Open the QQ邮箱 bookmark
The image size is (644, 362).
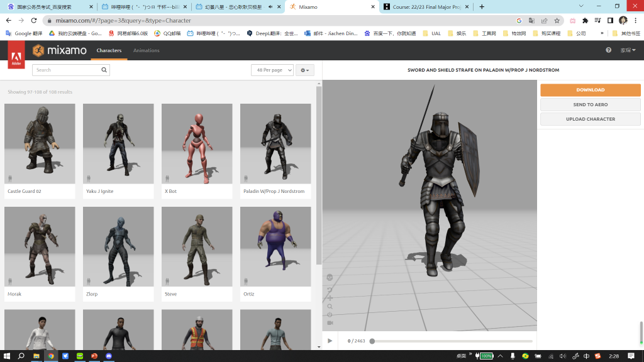coord(167,34)
